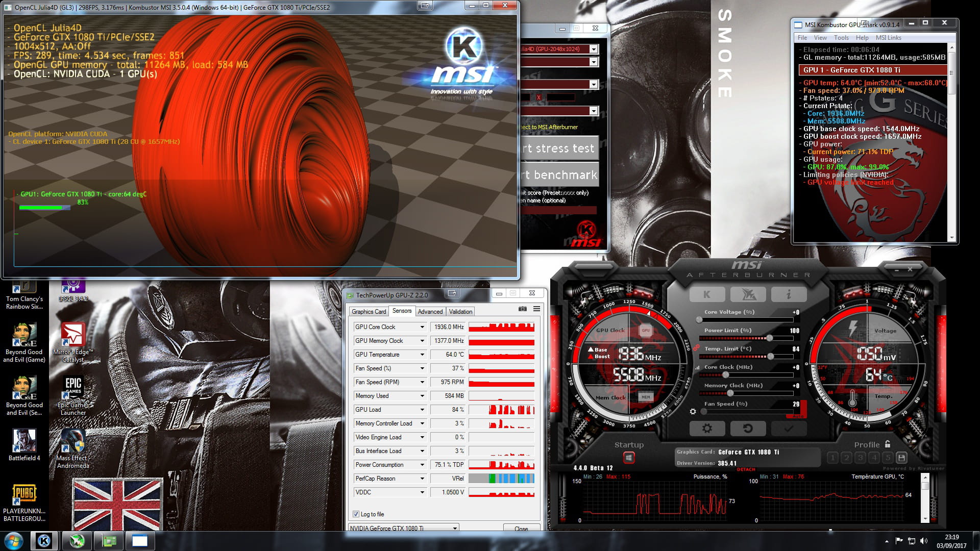Adjust Power Limit (%) slider handle
This screenshot has width=980, height=551.
tap(769, 338)
